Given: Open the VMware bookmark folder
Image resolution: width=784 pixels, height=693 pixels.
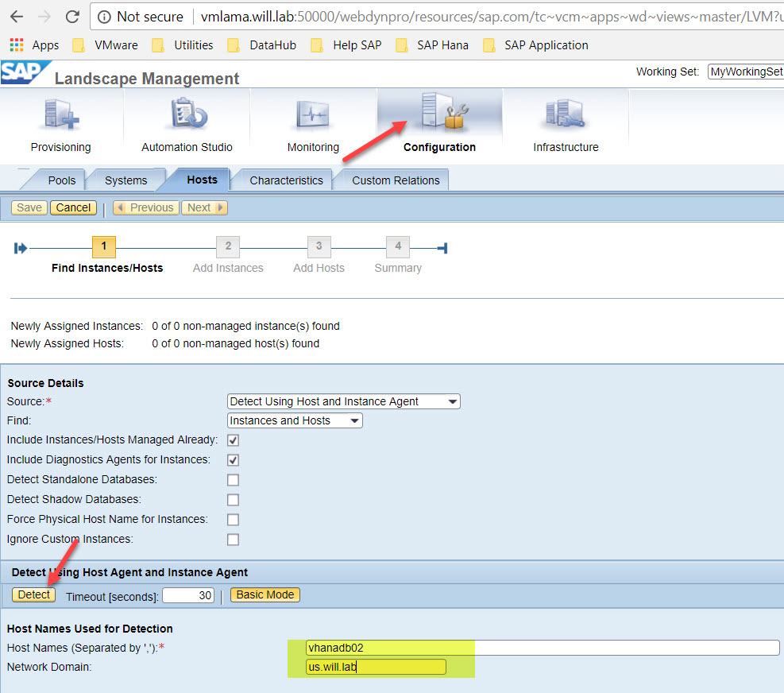Looking at the screenshot, I should click(105, 45).
